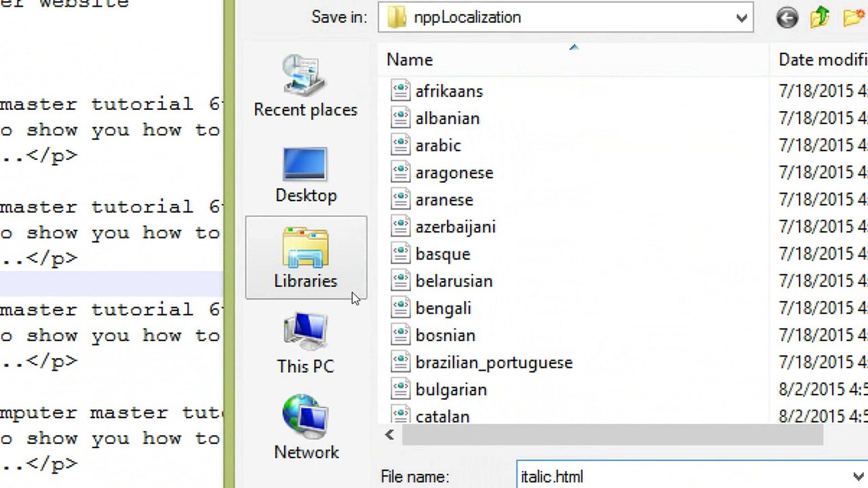868x488 pixels.
Task: Click the file name text 'basque'
Action: pos(443,254)
